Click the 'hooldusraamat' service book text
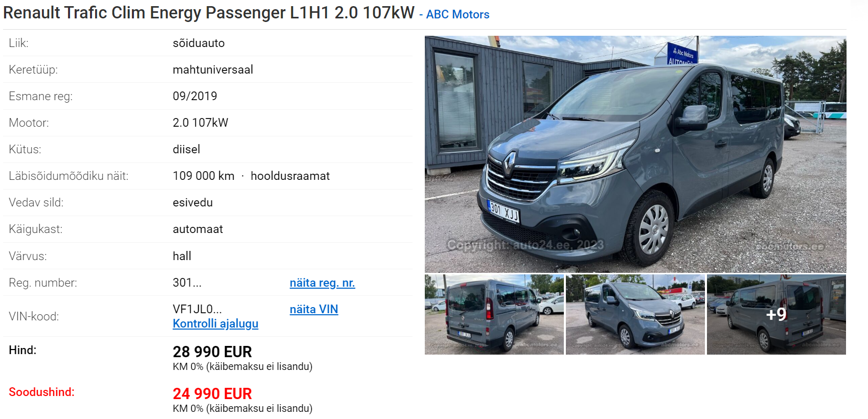This screenshot has width=868, height=419. (290, 176)
